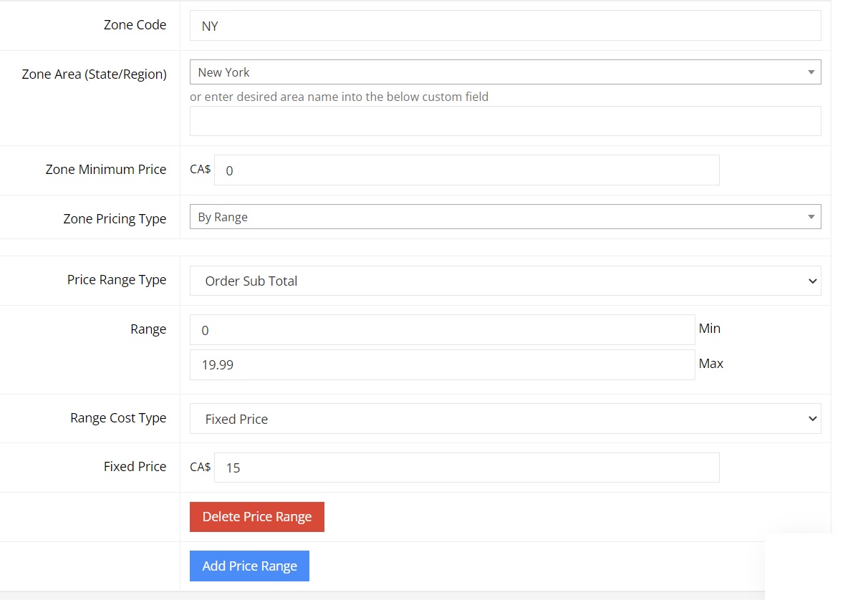The width and height of the screenshot is (868, 605).
Task: Click the Fixed Price row label
Action: point(135,467)
